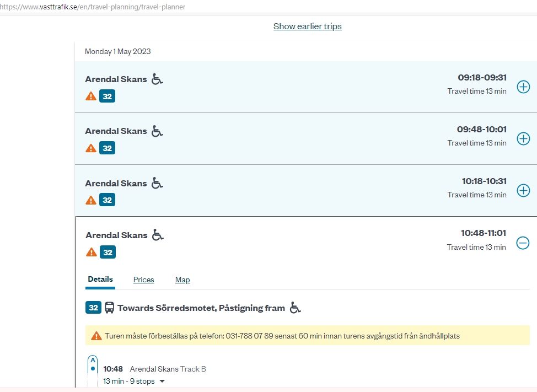The width and height of the screenshot is (537, 392).
Task: Click wheelchair icon after Påstigning fram
Action: pos(296,308)
